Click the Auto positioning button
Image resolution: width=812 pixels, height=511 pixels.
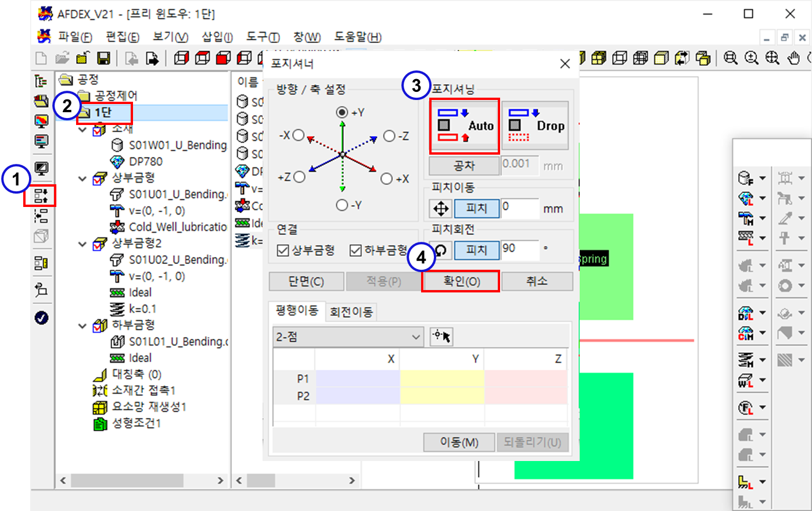[465, 126]
